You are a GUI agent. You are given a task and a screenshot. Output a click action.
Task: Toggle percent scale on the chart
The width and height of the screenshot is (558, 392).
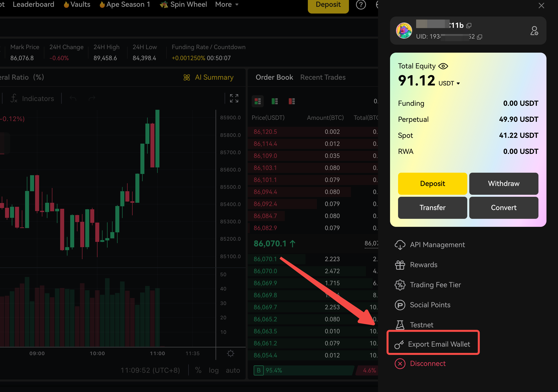click(x=198, y=370)
